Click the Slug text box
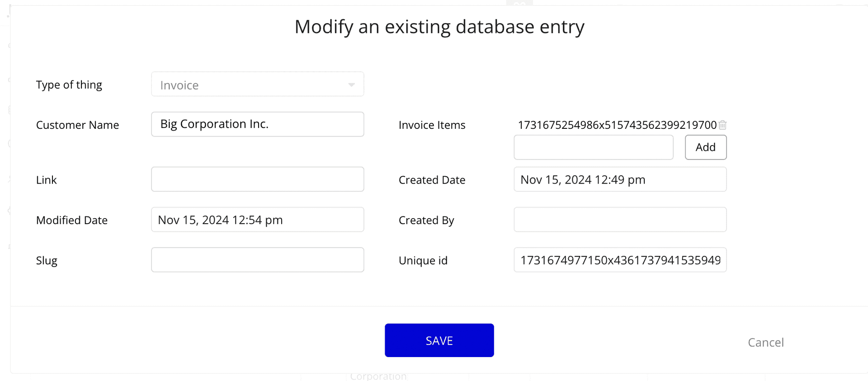 click(257, 260)
